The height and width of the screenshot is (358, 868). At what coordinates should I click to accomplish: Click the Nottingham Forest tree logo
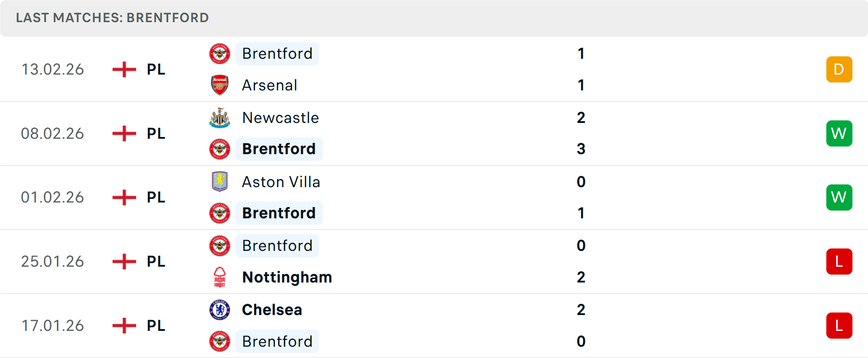point(220,278)
